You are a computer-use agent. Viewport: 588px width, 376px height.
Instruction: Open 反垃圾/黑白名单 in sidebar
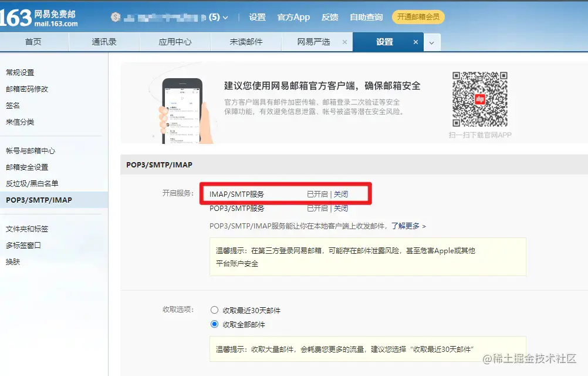(32, 184)
